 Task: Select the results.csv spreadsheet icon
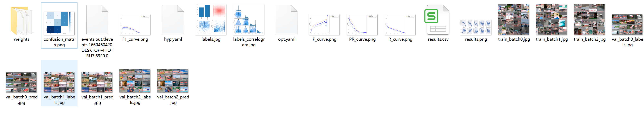pos(438,20)
